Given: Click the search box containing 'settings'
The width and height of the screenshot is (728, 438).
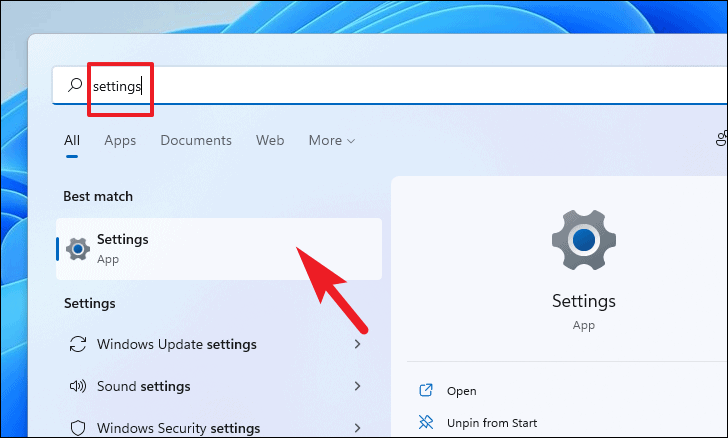Looking at the screenshot, I should coord(390,85).
